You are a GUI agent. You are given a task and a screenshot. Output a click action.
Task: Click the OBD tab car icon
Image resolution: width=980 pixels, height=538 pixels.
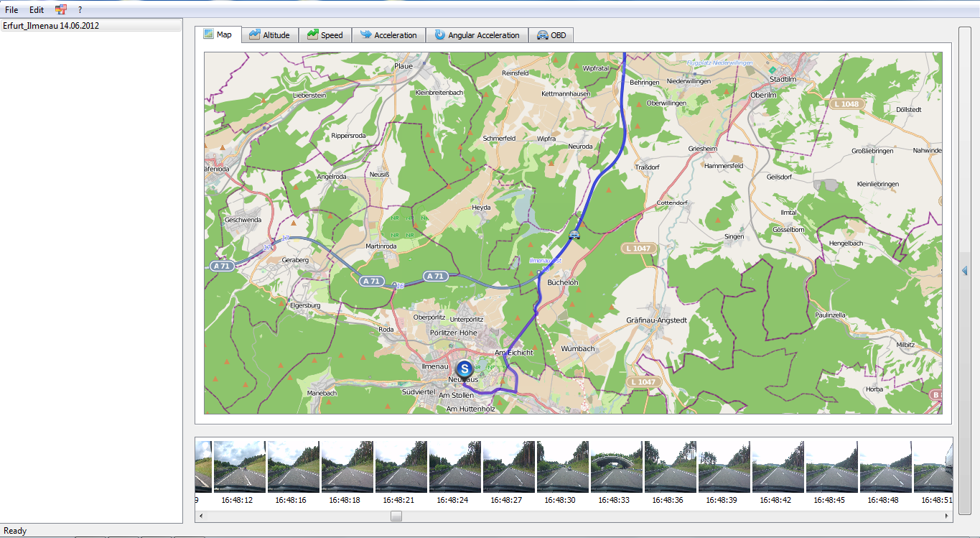click(542, 34)
